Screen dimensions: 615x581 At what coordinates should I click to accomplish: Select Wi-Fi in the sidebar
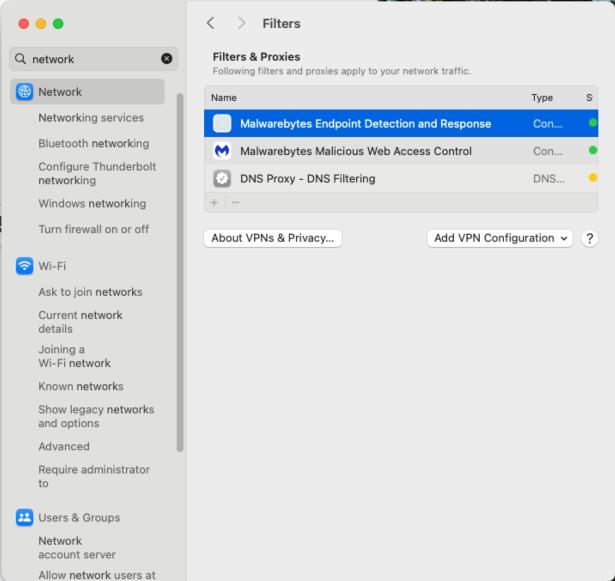tap(52, 266)
